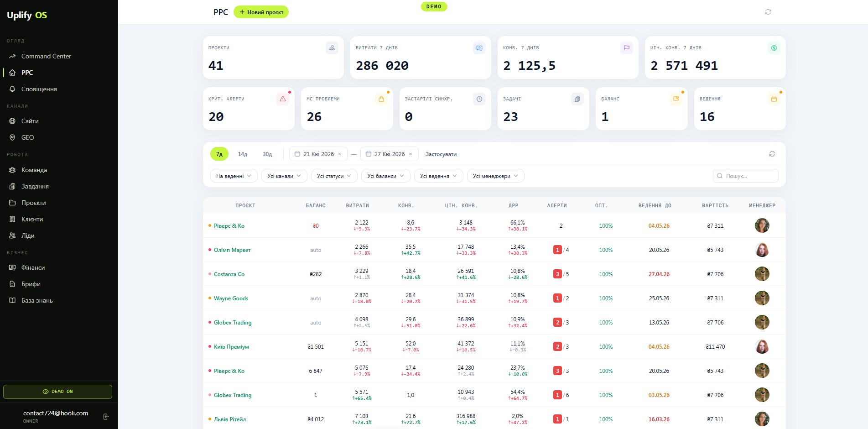
Task: Sort by the ДРР column header
Action: click(514, 205)
